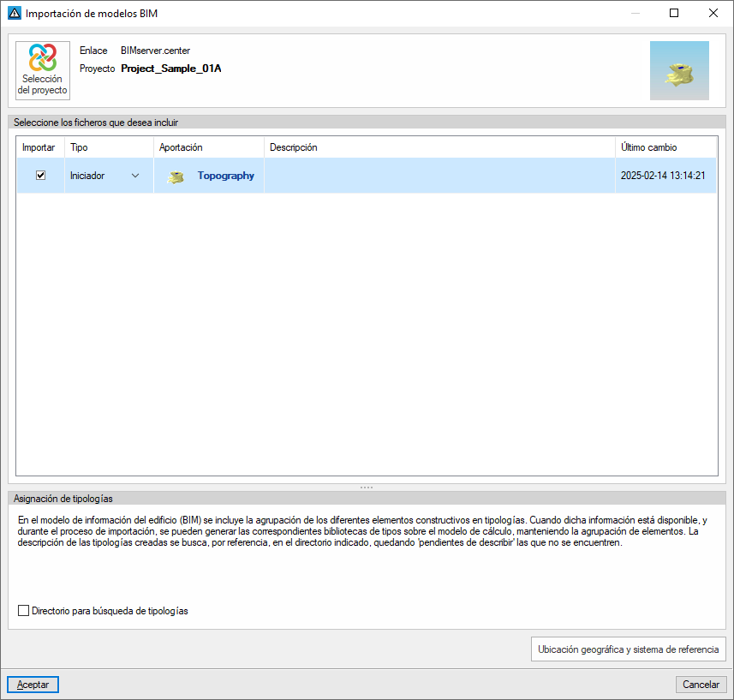Image resolution: width=734 pixels, height=700 pixels.
Task: Click the panel splitter handle dots
Action: pos(367,488)
